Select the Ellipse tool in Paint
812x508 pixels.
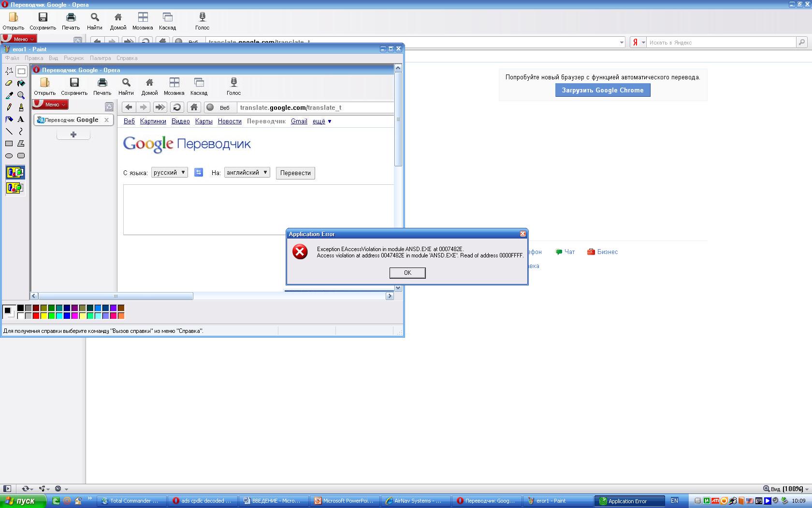pyautogui.click(x=9, y=156)
